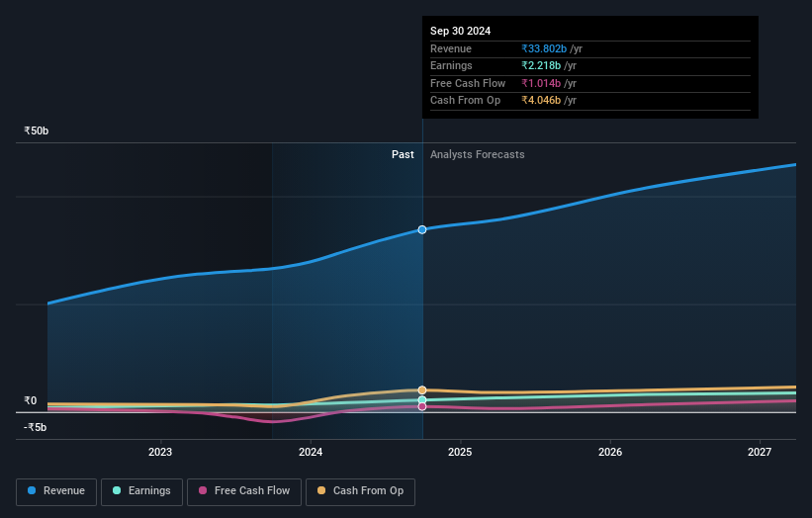
Task: Select the 2025 x-axis label
Action: [460, 452]
